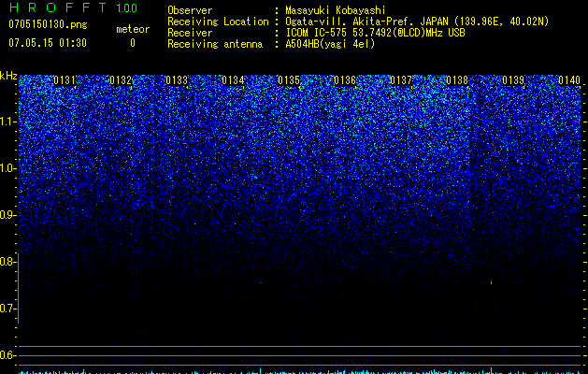Click the 0.8 kHz axis label

pos(8,262)
